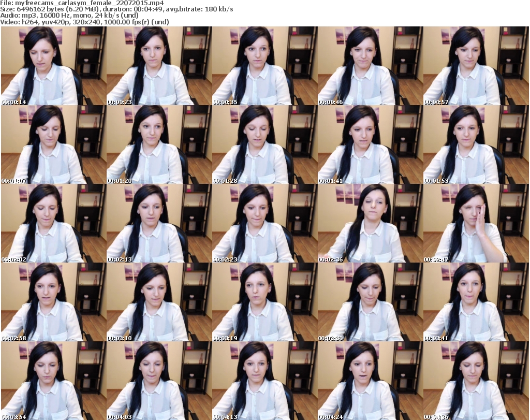530x420 pixels.
Task: Click the size text '6496162 bytes (6.20 MiB)'
Action: point(58,9)
